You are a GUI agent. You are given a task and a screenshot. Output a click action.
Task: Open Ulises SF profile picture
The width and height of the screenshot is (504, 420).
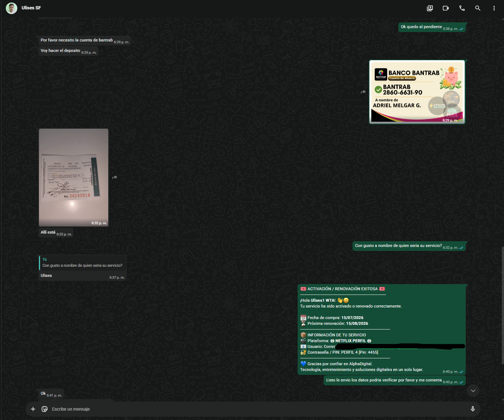pyautogui.click(x=12, y=8)
